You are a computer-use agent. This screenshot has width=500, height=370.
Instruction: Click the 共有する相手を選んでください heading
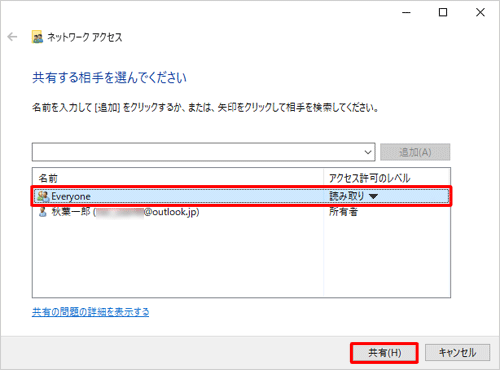point(109,78)
